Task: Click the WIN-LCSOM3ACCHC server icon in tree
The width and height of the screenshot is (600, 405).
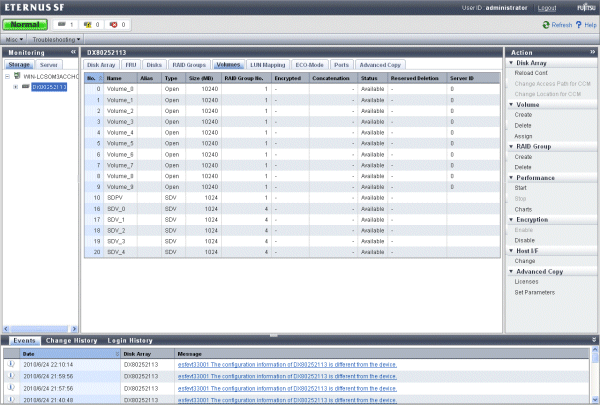Action: (x=16, y=75)
